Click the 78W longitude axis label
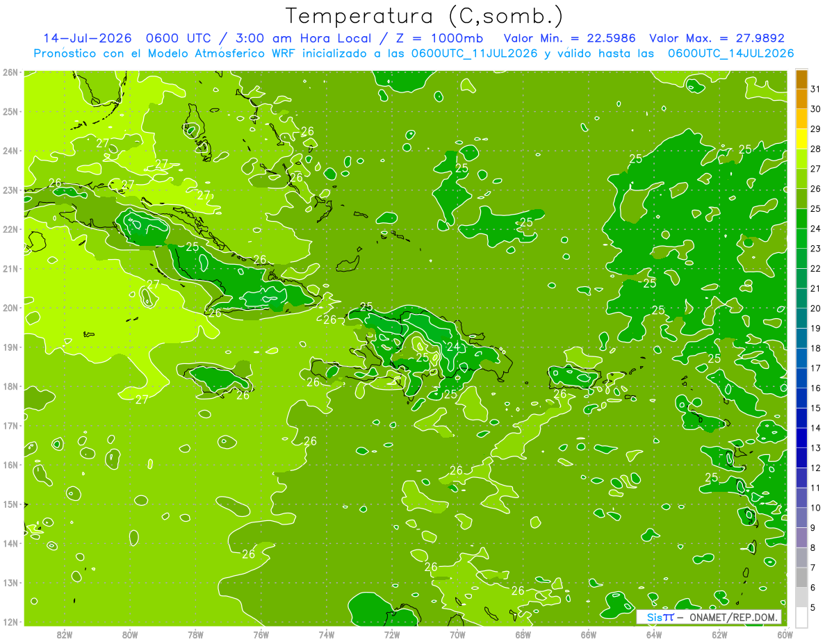The width and height of the screenshot is (834, 644). (195, 634)
